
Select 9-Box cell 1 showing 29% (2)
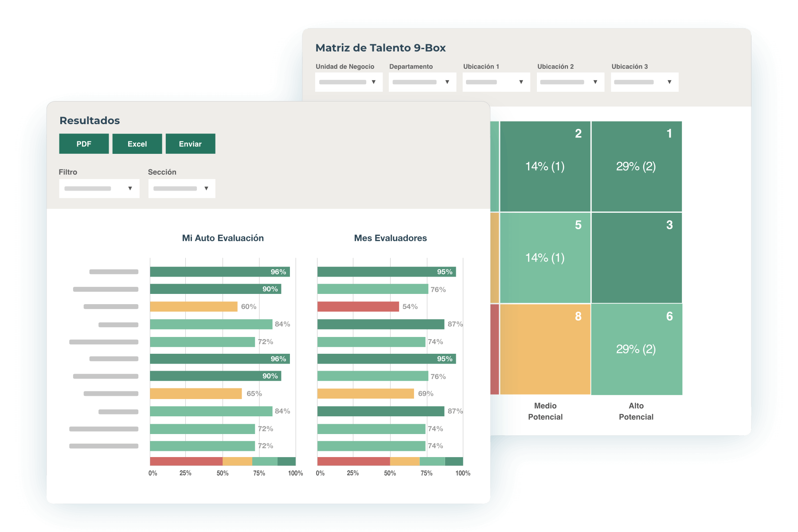636,167
